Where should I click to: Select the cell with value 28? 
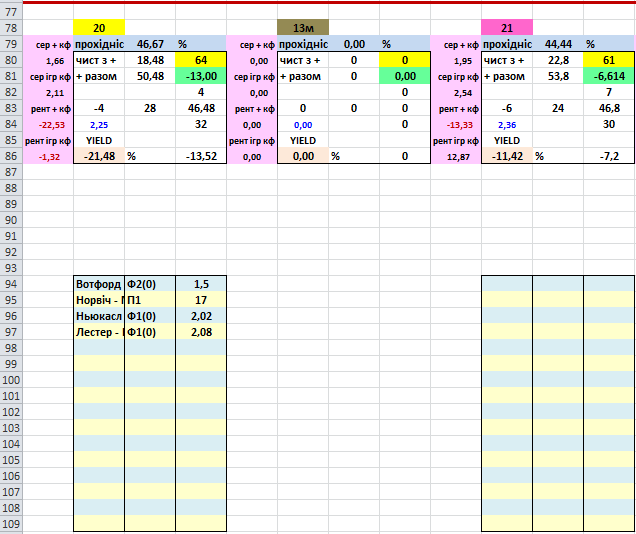(150, 108)
